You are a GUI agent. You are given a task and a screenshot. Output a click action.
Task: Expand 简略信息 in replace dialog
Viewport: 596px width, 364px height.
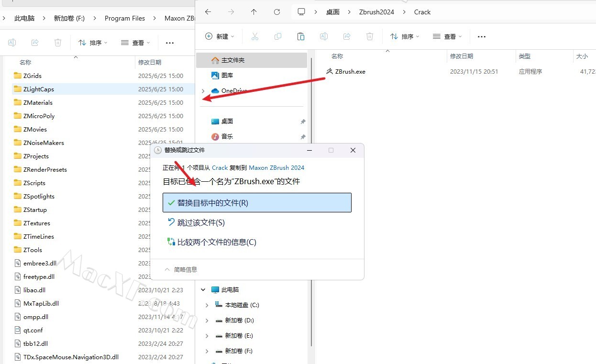[181, 269]
